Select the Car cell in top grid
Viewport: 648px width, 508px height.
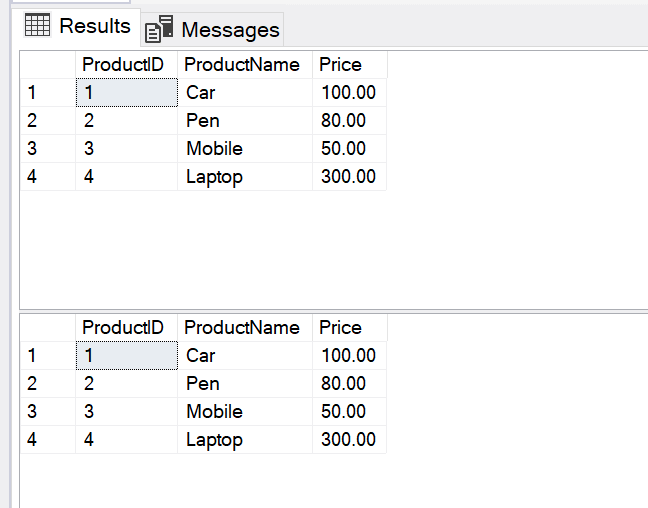click(200, 93)
